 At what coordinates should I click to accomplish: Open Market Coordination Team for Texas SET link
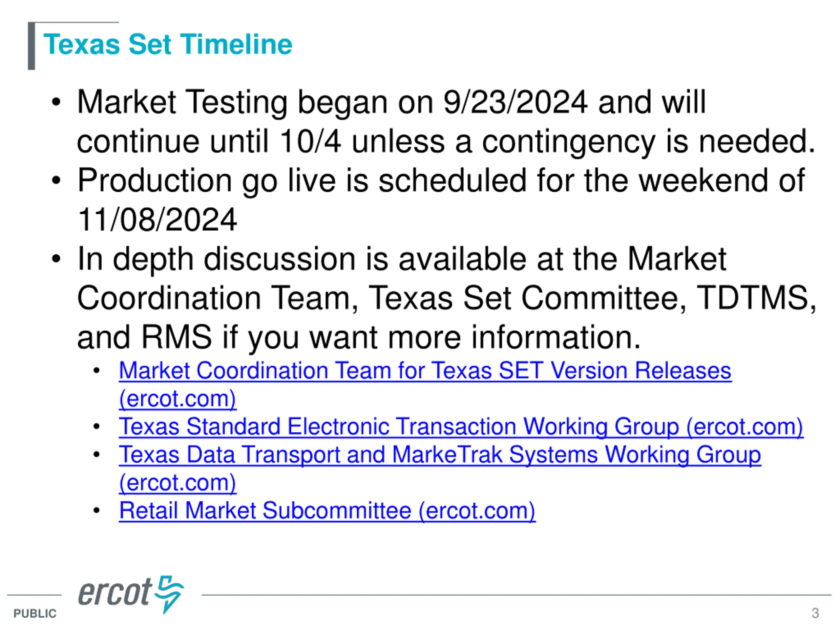[x=425, y=371]
